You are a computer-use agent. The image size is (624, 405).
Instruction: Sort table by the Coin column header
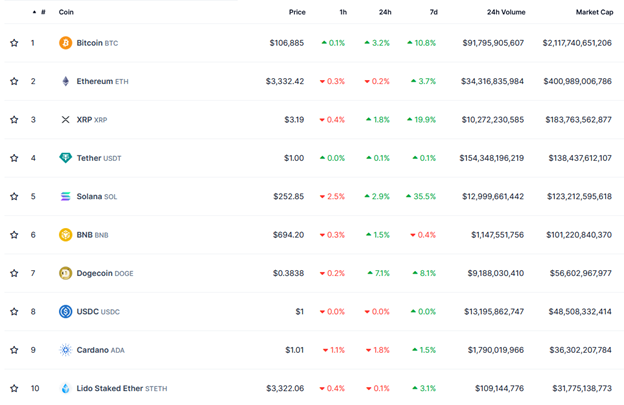tap(66, 12)
